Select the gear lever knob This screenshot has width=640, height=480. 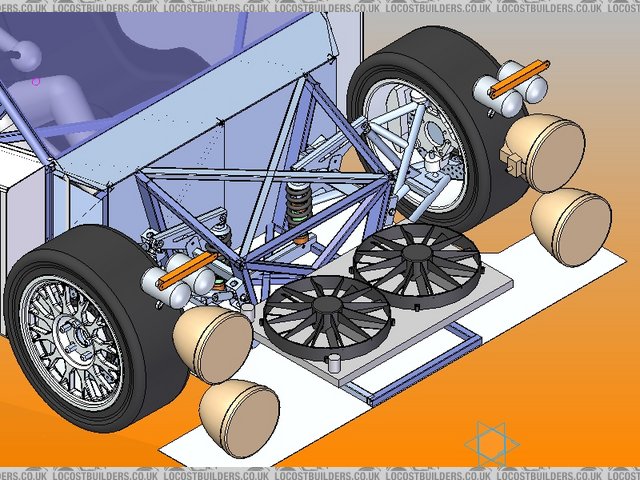(27, 54)
